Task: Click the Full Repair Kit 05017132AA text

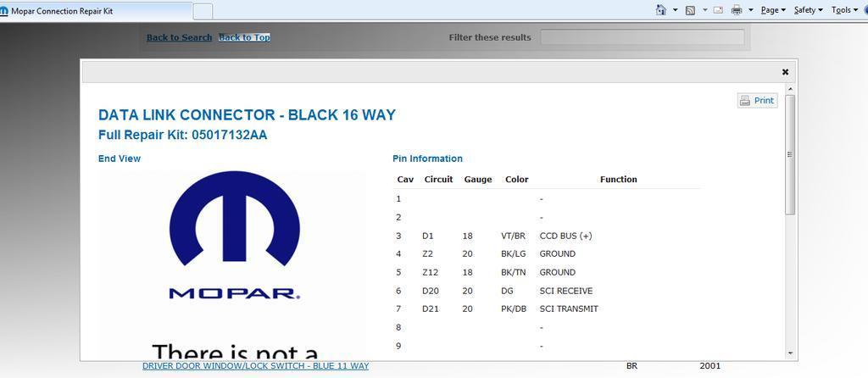Action: pos(183,135)
